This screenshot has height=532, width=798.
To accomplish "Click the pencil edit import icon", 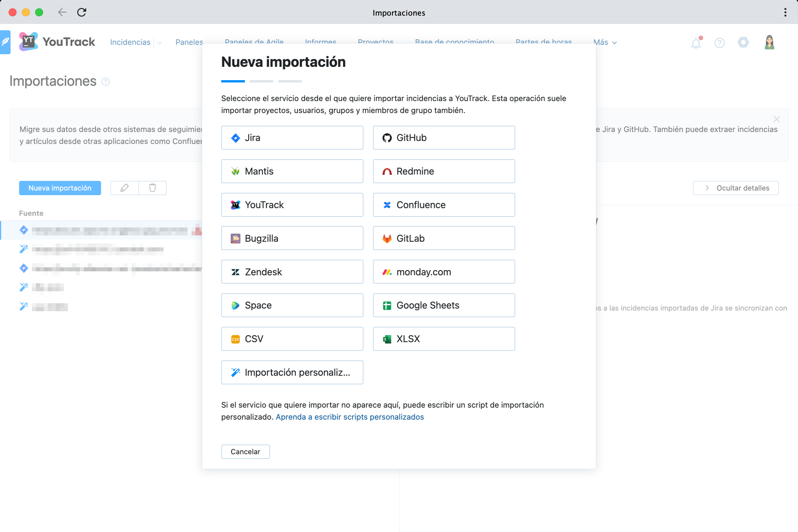I will tap(124, 188).
